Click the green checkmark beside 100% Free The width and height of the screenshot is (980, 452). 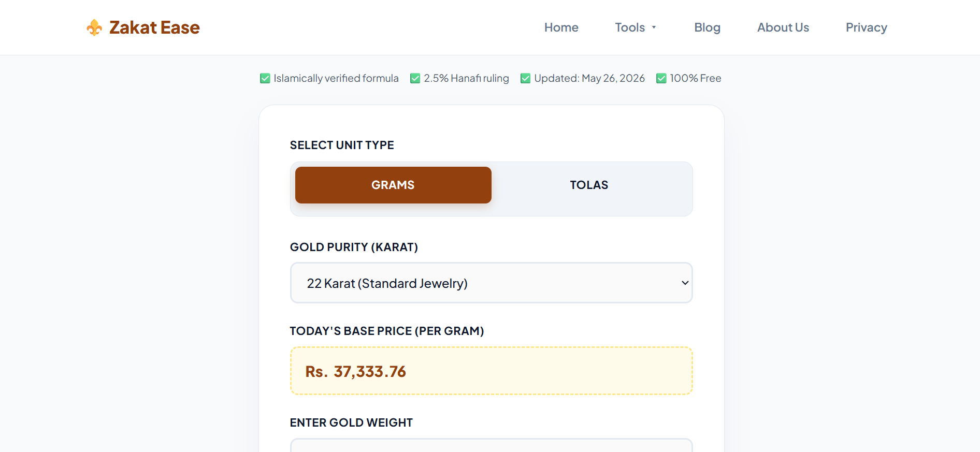click(661, 78)
